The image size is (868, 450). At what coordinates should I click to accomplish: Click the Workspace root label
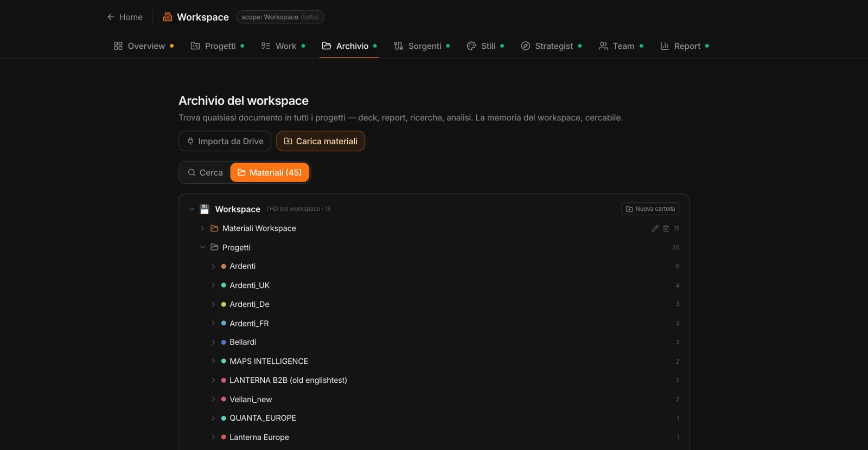[x=238, y=209]
